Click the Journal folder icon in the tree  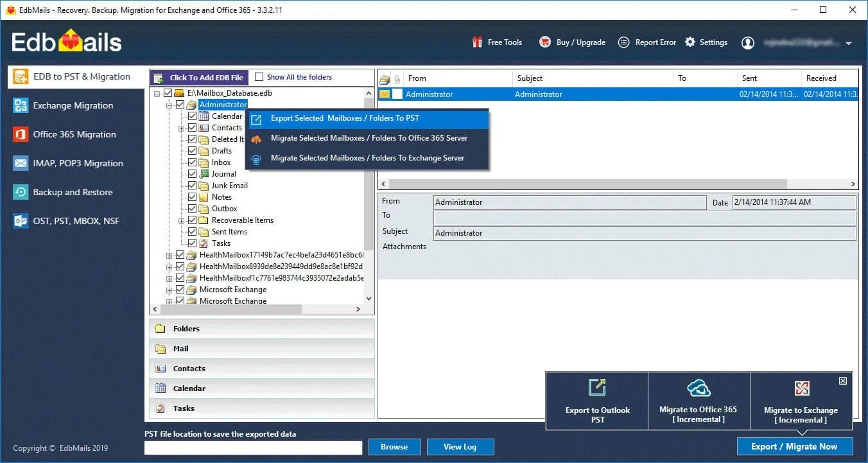pos(204,174)
